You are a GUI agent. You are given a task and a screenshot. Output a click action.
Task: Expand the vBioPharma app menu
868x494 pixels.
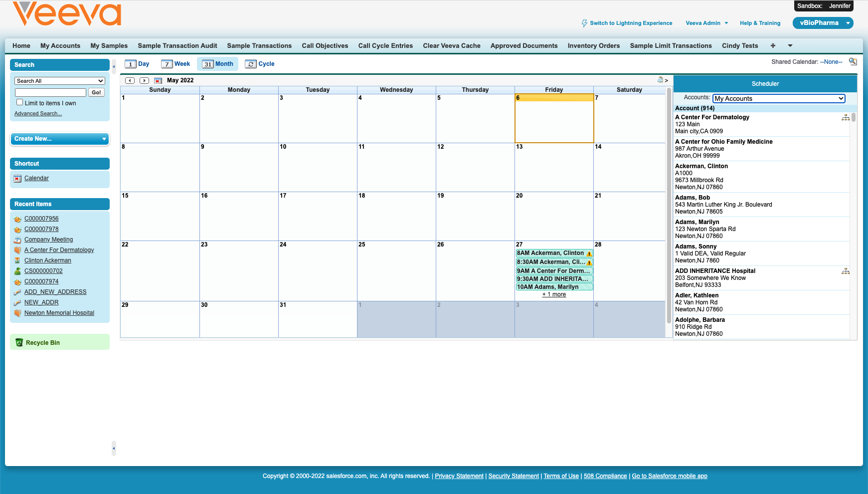[x=847, y=23]
